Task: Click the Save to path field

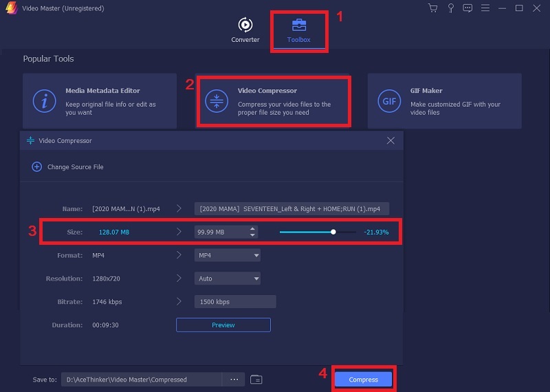Action: (x=142, y=380)
